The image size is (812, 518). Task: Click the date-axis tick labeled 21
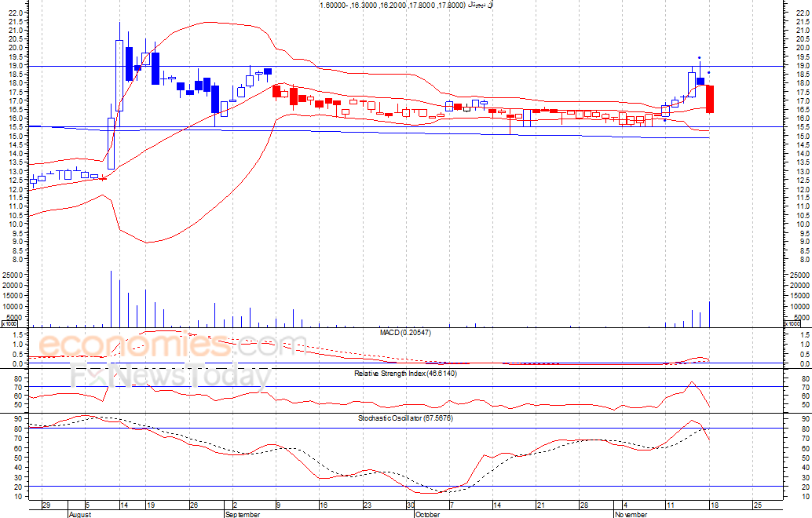coord(540,505)
